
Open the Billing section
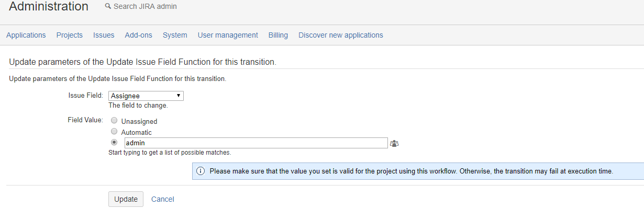[x=278, y=35]
